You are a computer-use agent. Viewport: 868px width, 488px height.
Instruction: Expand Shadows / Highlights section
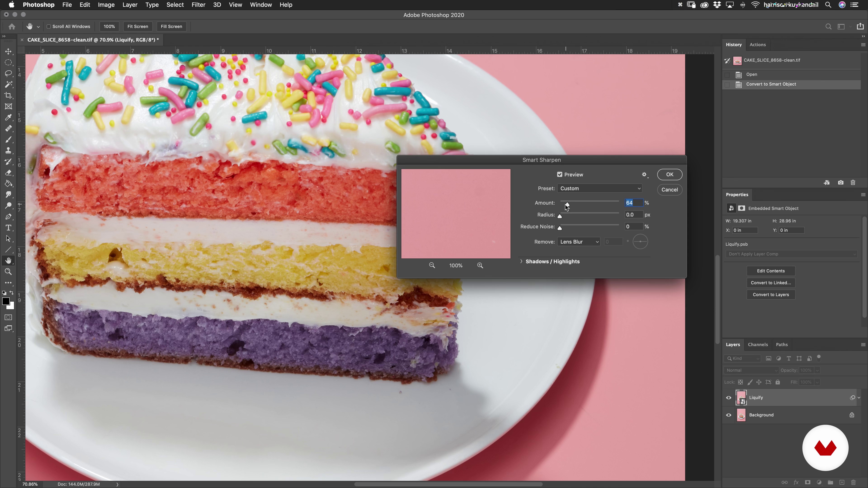click(x=521, y=261)
